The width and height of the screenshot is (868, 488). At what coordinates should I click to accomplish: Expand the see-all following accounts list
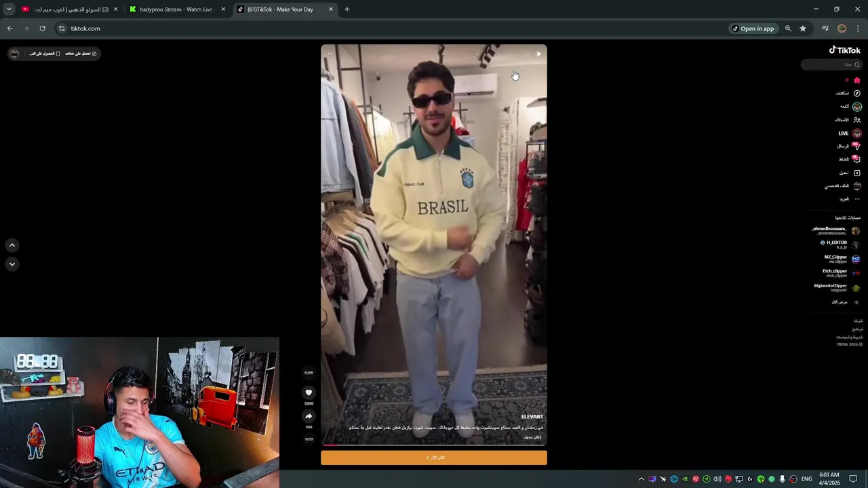[x=845, y=302]
